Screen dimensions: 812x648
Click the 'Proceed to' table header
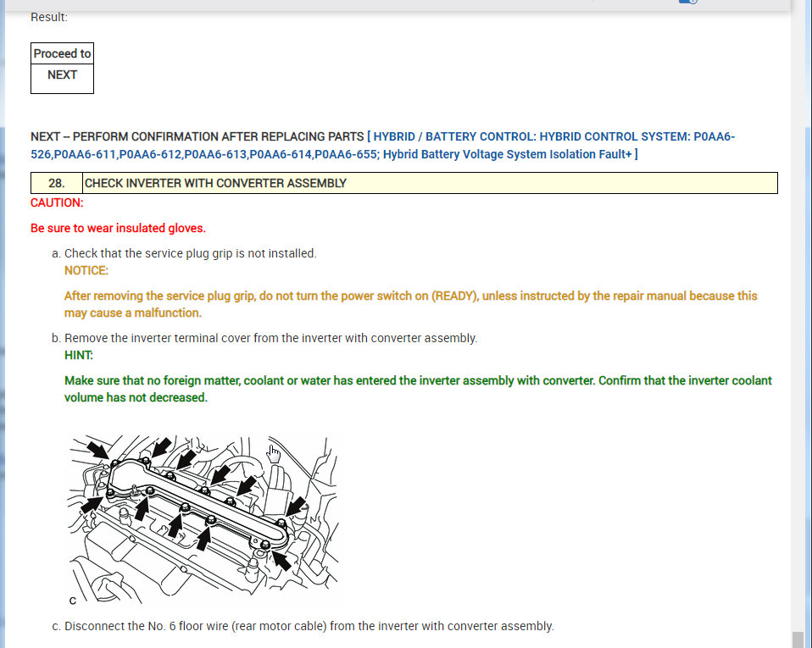pos(62,54)
